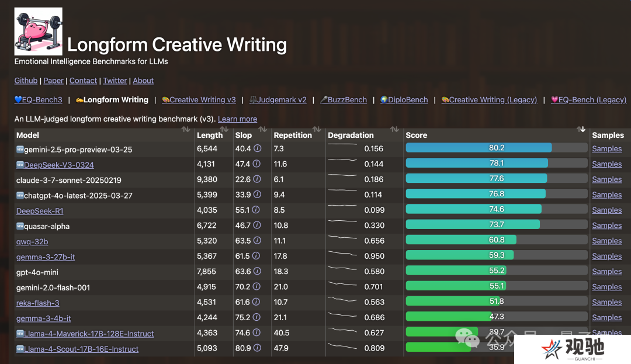Open the Creative Writing (Legacy) tab
The height and width of the screenshot is (364, 631).
pos(490,100)
